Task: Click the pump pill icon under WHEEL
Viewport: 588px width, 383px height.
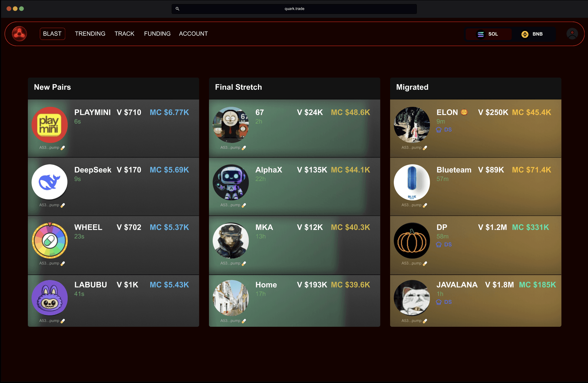Action: pyautogui.click(x=63, y=263)
